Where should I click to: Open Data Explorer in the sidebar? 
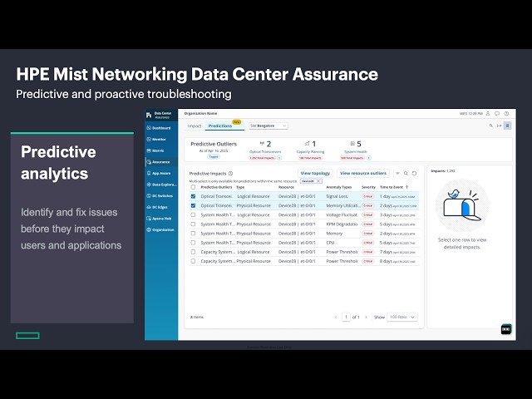pos(161,185)
